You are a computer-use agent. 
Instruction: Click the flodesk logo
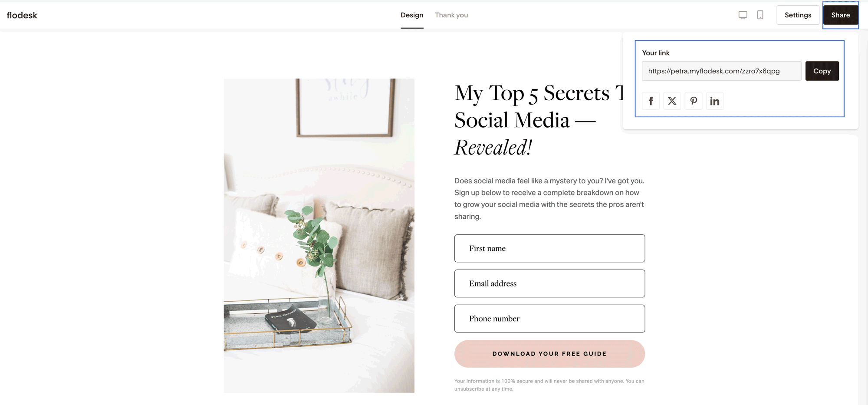[22, 15]
